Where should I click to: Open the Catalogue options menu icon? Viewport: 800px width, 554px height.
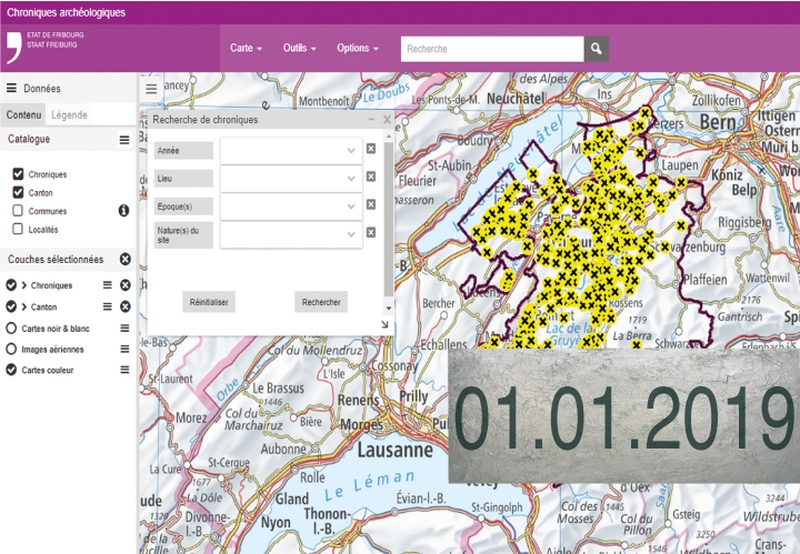(x=124, y=140)
